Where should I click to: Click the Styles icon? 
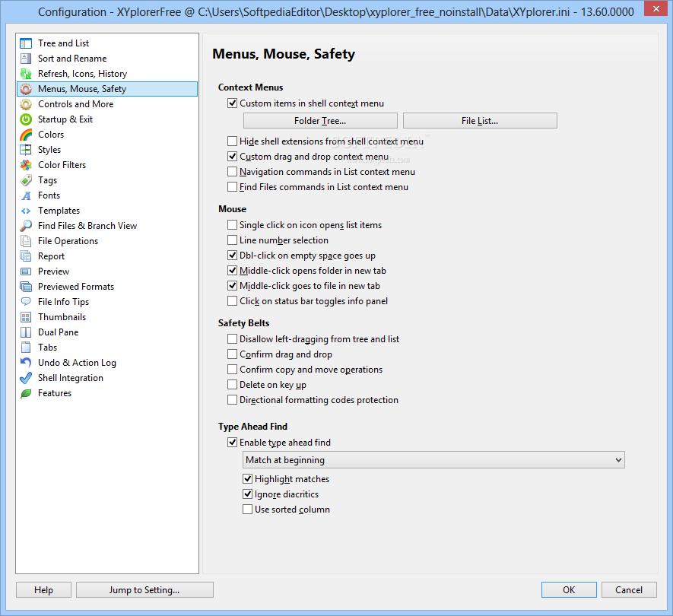tap(26, 150)
